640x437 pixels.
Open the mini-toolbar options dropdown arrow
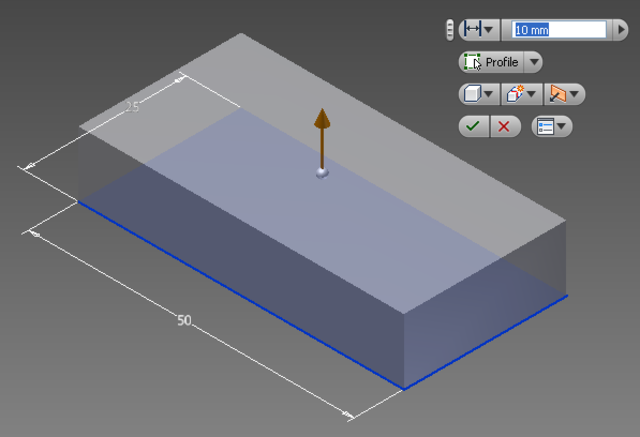[x=562, y=126]
